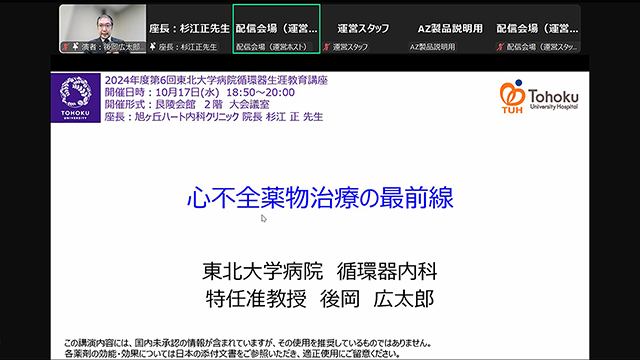Click the small AZ製品説明用 name label
The width and height of the screenshot is (640, 360).
pos(432,47)
